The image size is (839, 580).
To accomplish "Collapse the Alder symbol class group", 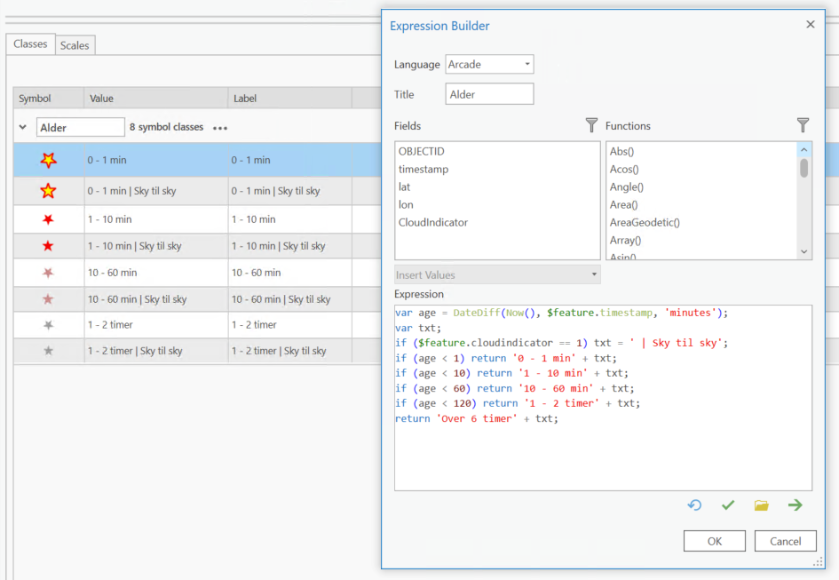I will pos(21,127).
